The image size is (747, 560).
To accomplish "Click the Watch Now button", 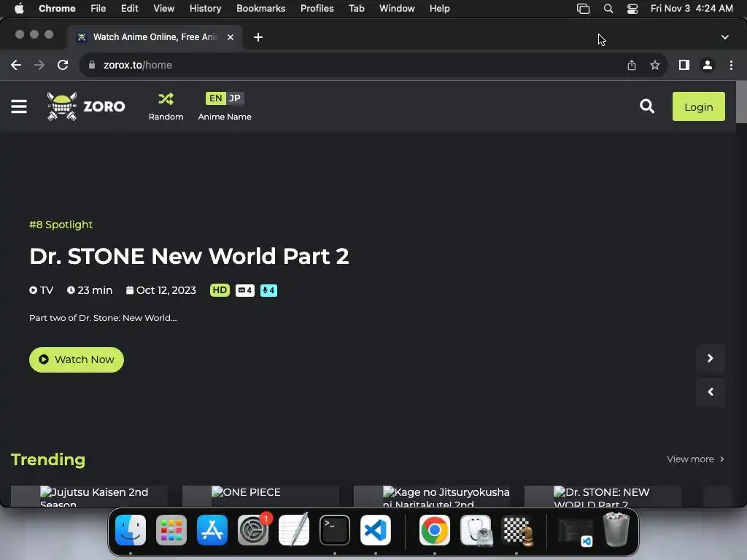I will coord(76,359).
